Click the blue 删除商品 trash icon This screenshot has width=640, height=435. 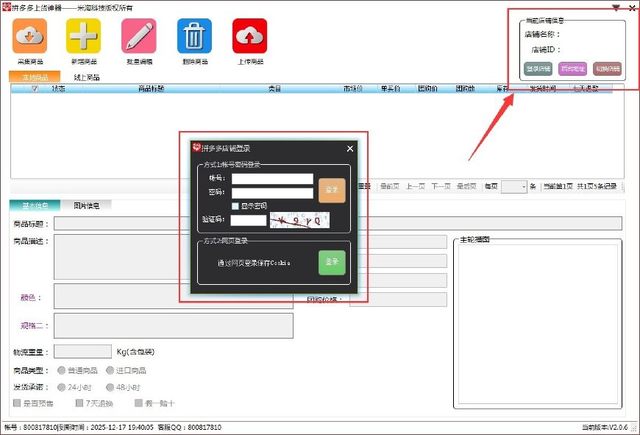[193, 36]
